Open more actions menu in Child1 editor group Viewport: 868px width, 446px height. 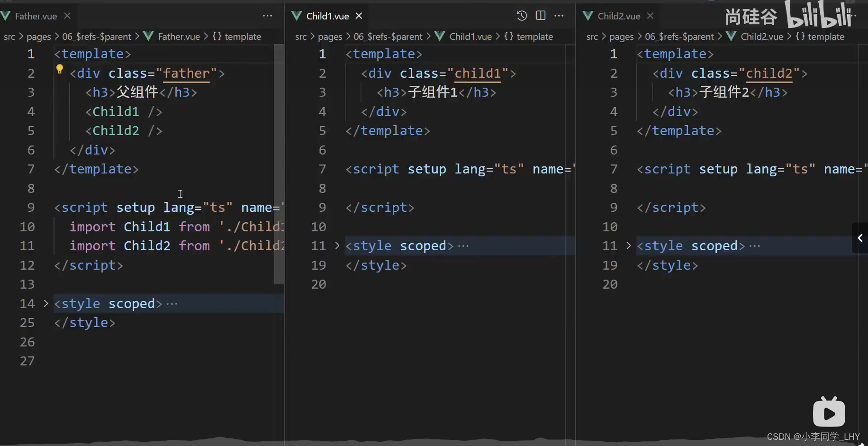coord(559,16)
